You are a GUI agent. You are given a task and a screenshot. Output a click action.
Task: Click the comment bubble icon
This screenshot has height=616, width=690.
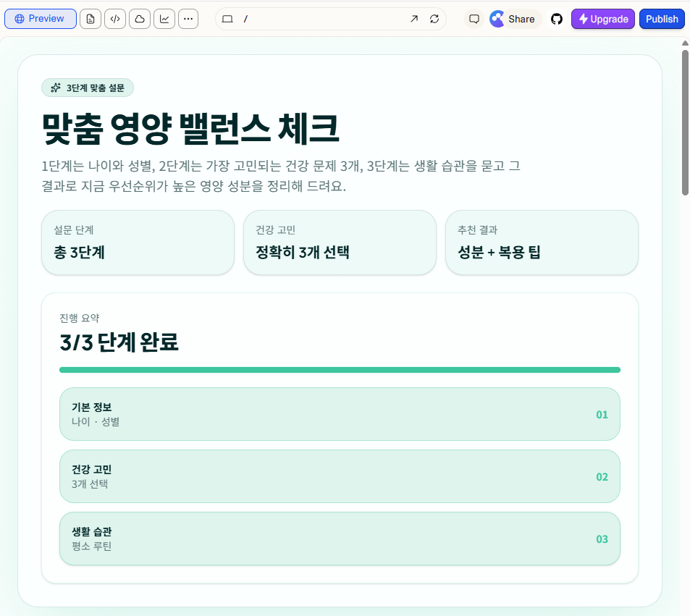(x=474, y=19)
